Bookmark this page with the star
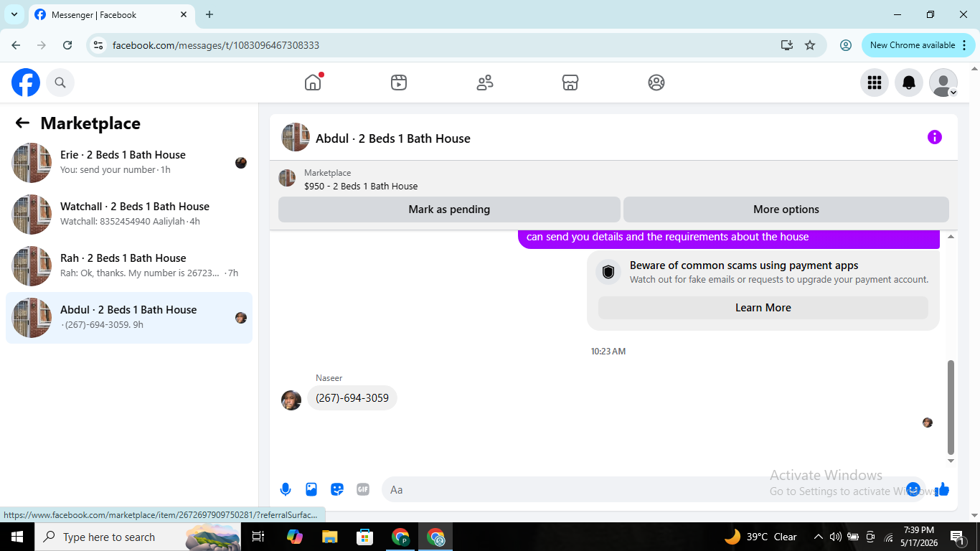Screen dimensions: 980x551 click(x=810, y=45)
